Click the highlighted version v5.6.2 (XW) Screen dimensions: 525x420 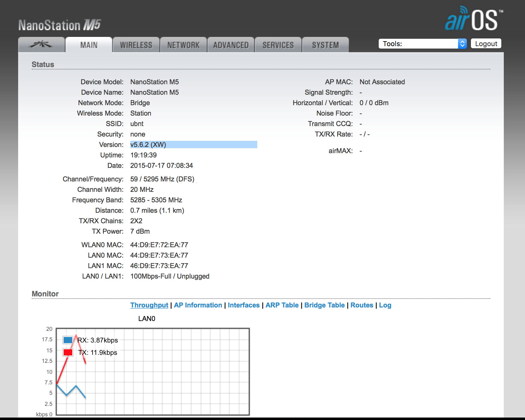click(x=148, y=145)
